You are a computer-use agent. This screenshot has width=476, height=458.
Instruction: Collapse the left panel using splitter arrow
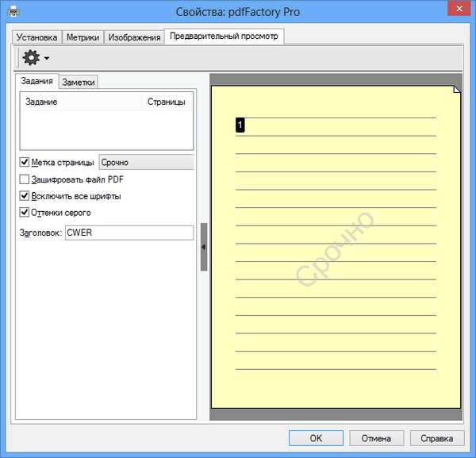click(204, 247)
